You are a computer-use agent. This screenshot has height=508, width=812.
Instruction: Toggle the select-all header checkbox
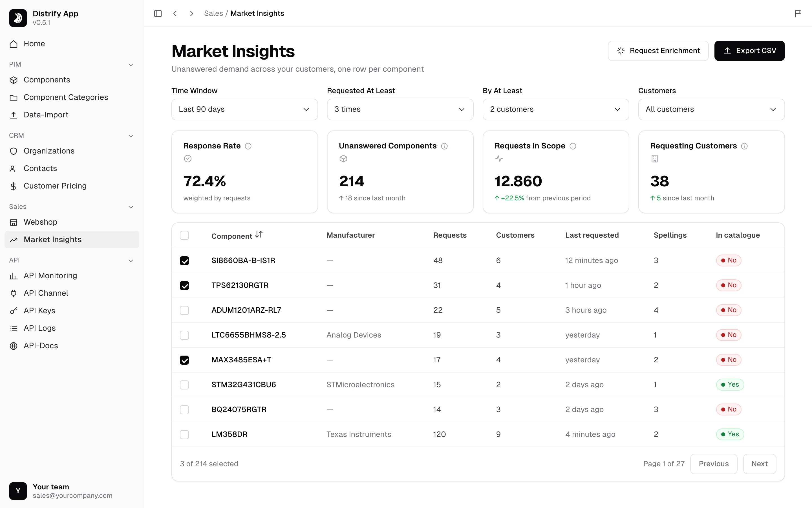pyautogui.click(x=184, y=235)
